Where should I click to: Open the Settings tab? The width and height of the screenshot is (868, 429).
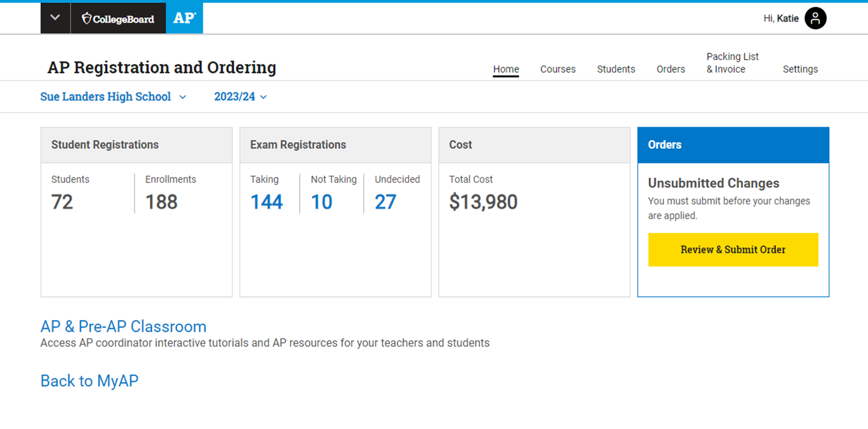(x=800, y=69)
